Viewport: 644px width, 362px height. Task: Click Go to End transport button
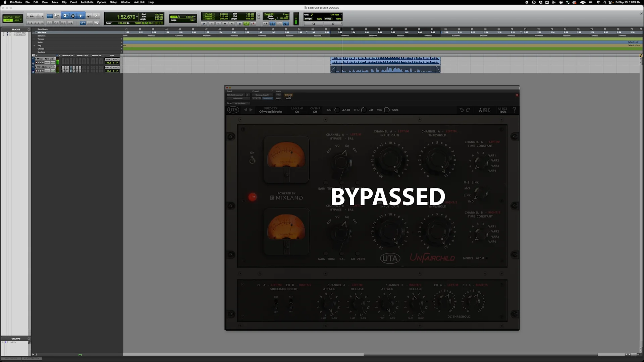[232, 23]
